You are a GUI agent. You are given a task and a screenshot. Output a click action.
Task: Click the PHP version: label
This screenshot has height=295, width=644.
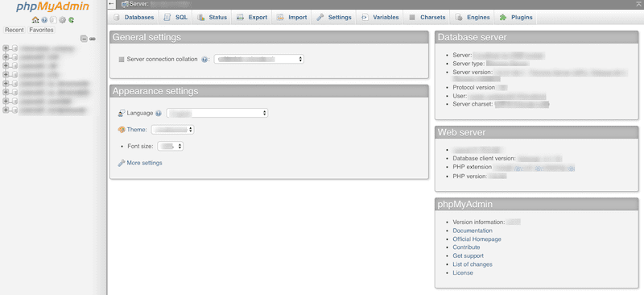pyautogui.click(x=470, y=176)
